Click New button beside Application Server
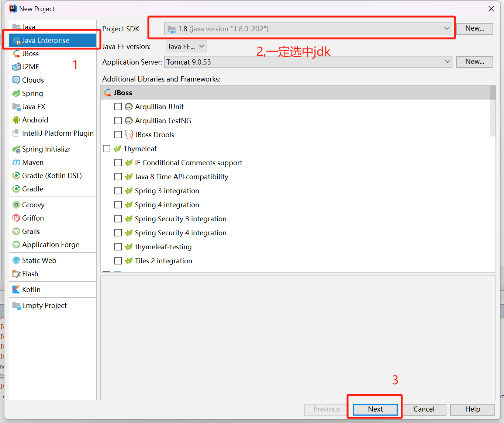Screen dimensions: 504x423 point(474,62)
